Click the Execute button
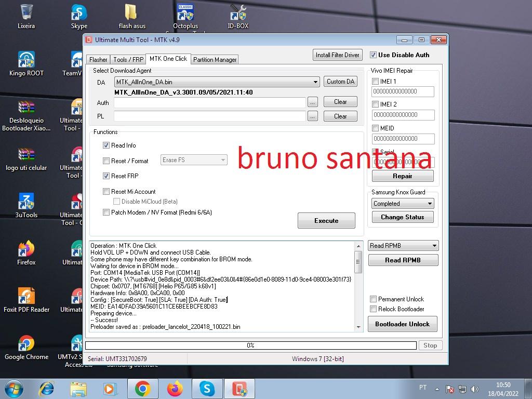This screenshot has width=532, height=399. 326,220
